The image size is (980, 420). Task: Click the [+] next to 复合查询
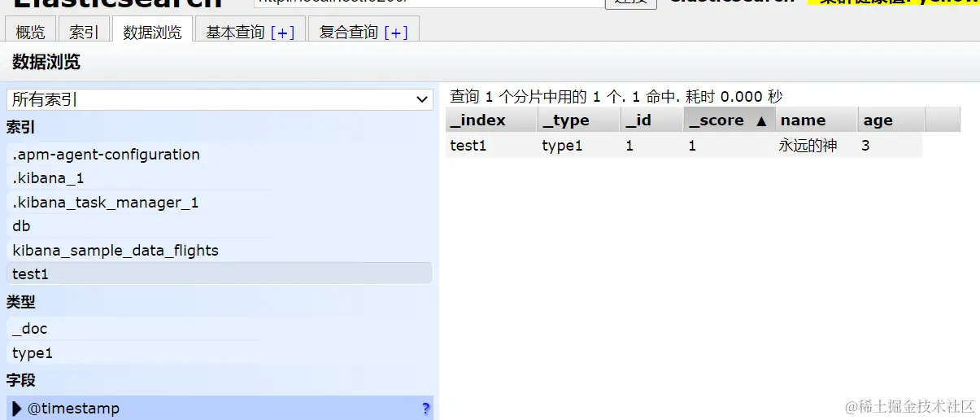pyautogui.click(x=396, y=32)
